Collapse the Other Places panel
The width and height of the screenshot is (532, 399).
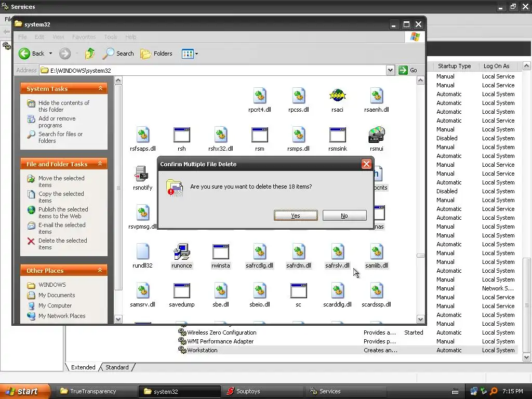(x=100, y=270)
